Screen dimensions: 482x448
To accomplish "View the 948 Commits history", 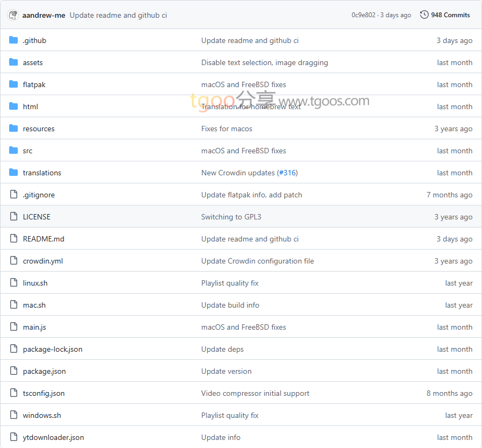I will tap(450, 15).
